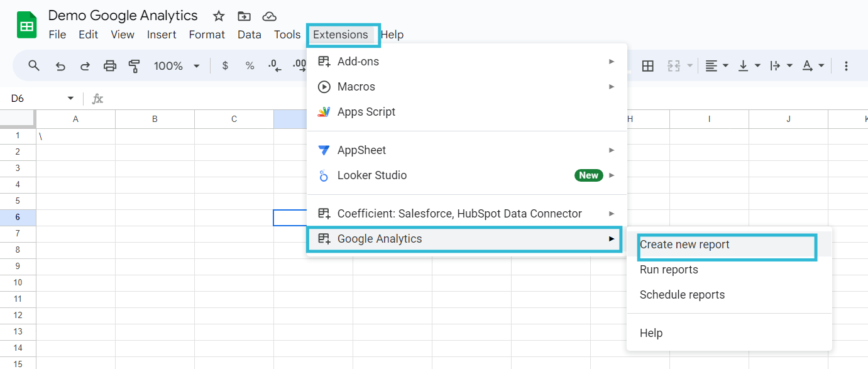The height and width of the screenshot is (369, 868).
Task: Open the Tools menu
Action: (287, 35)
